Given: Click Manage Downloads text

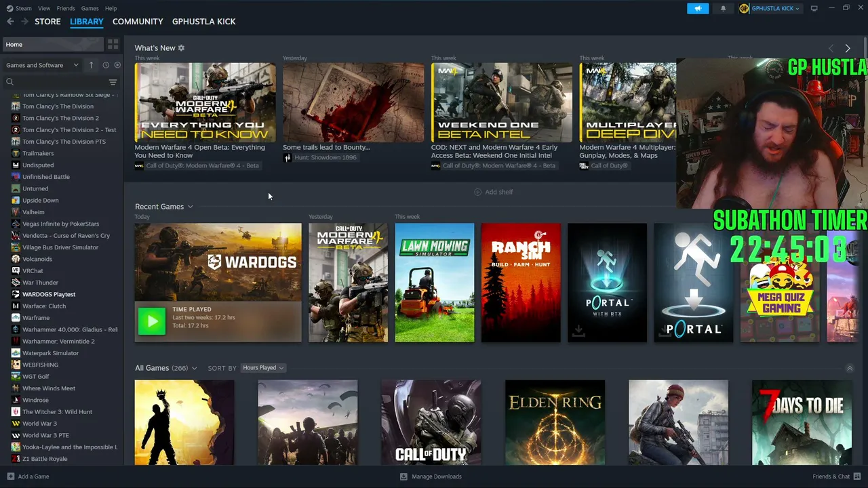Looking at the screenshot, I should tap(437, 476).
